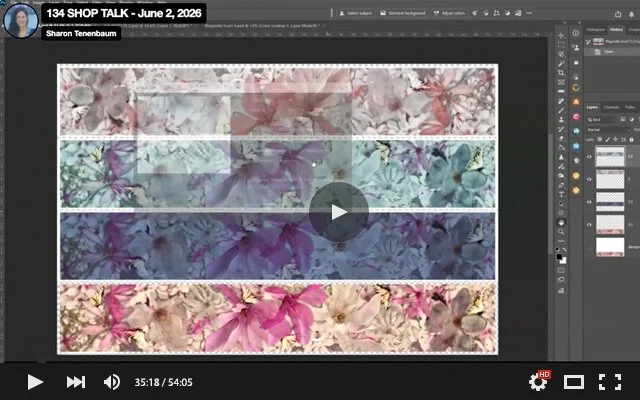640x400 pixels.
Task: Show the hidden Background layer
Action: coord(589,247)
